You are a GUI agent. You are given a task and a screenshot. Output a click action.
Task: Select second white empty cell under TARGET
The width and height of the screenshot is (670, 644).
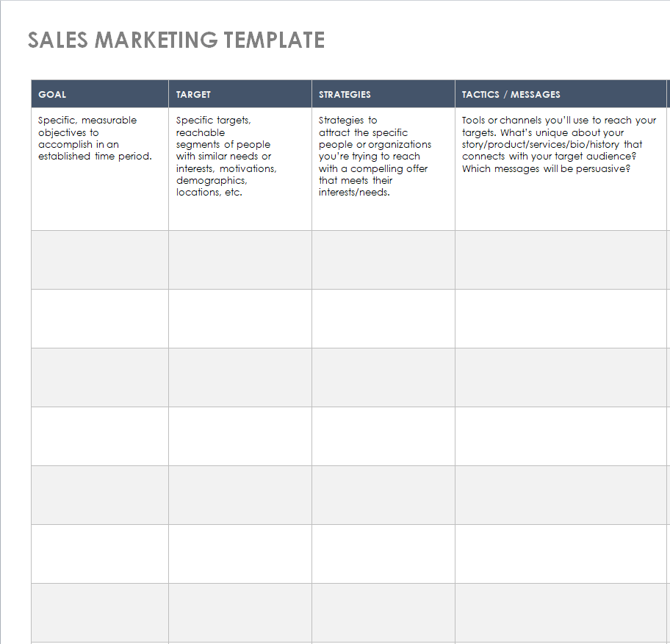(240, 436)
